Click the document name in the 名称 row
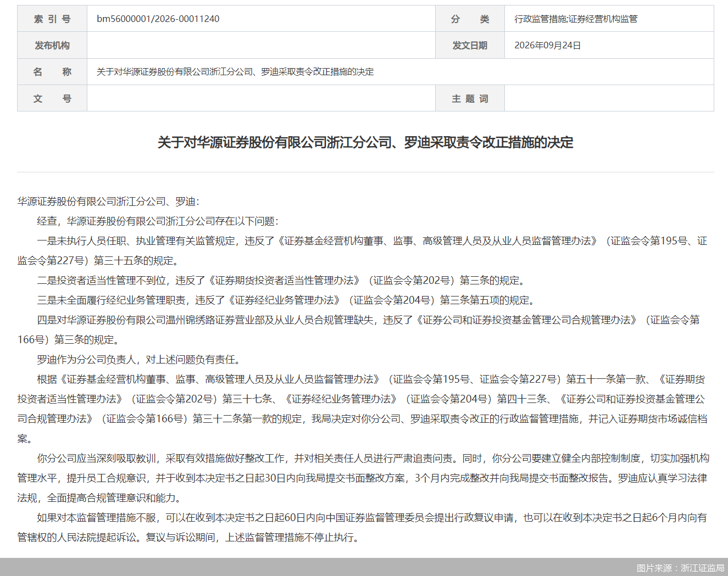 point(235,71)
